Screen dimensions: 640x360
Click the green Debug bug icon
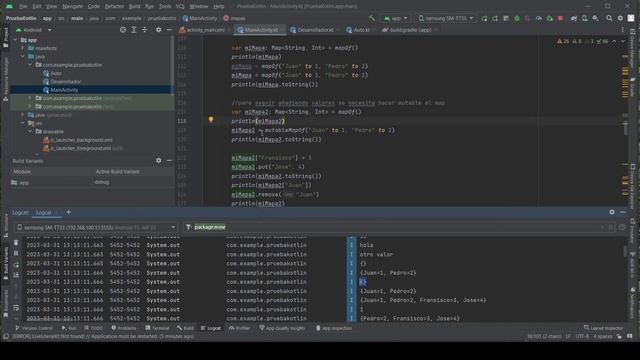coord(517,18)
